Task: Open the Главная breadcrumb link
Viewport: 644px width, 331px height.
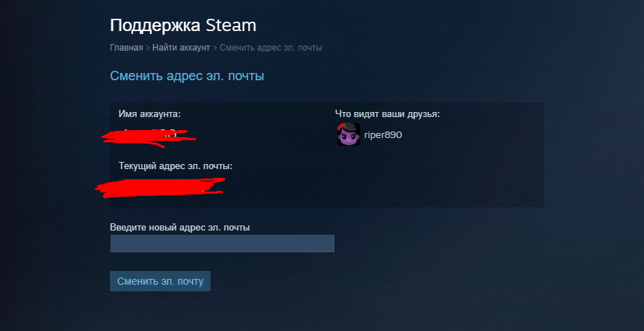Action: [x=127, y=48]
